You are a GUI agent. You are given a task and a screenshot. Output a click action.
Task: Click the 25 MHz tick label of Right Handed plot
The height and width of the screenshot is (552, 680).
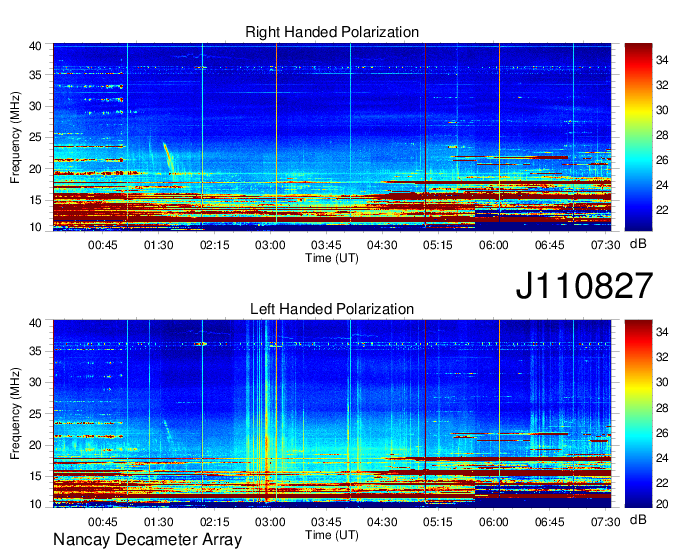(x=35, y=138)
